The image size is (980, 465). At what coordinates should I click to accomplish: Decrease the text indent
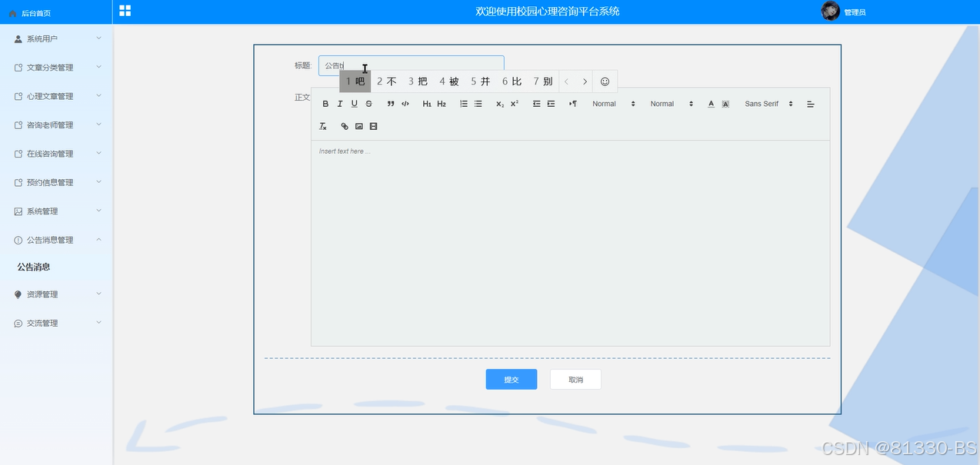[537, 104]
